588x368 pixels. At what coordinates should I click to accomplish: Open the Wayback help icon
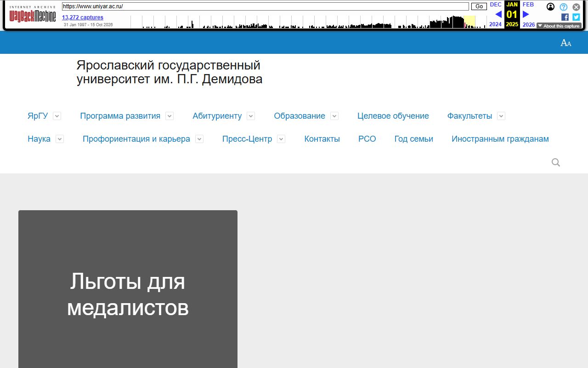pos(564,7)
